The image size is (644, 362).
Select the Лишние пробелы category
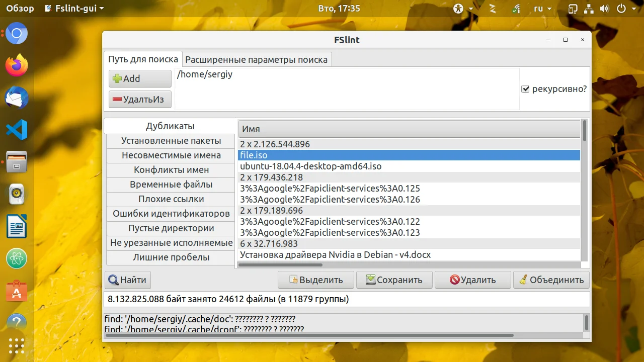click(x=171, y=257)
